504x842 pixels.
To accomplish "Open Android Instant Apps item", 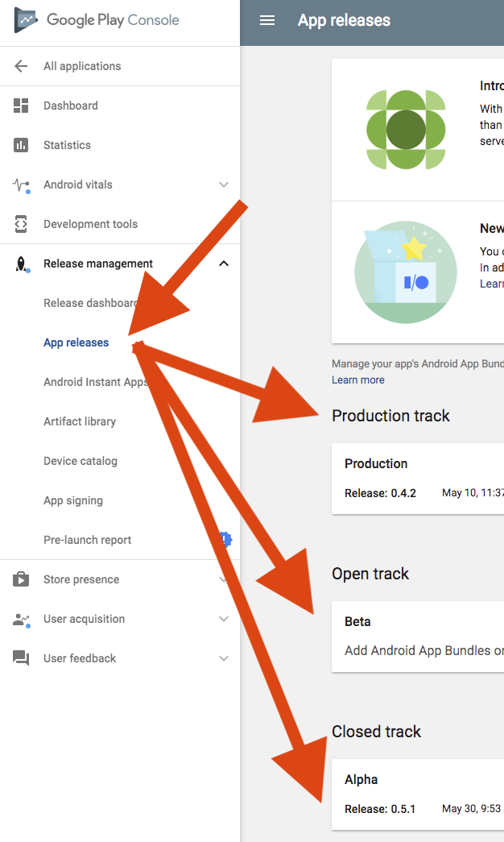I will pyautogui.click(x=96, y=382).
